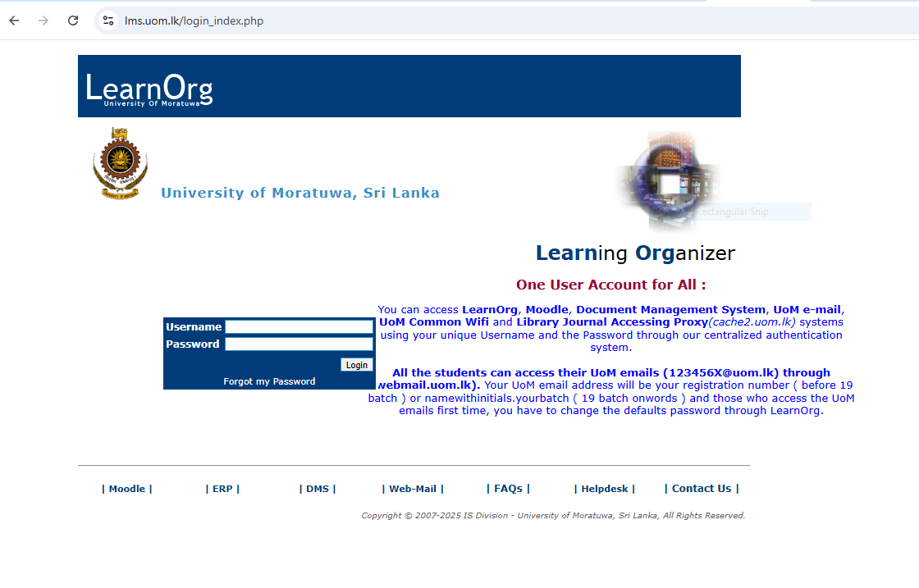919x588 pixels.
Task: Click the 'Library Journal Accessing Proxy' text
Action: 612,321
